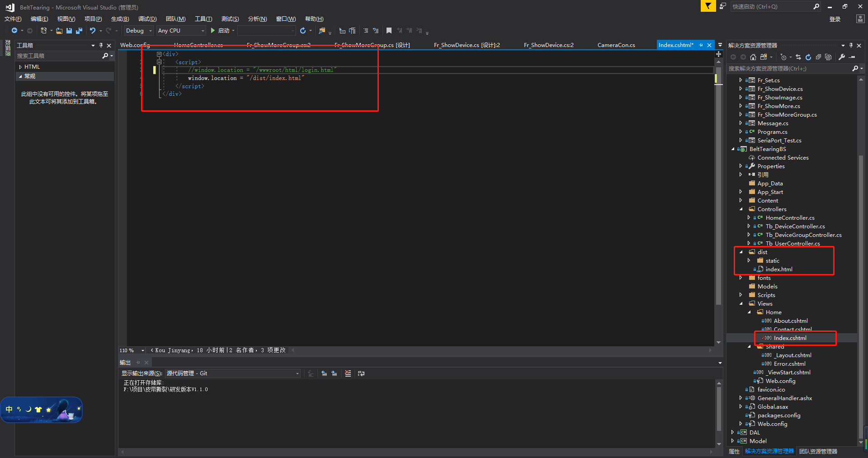Toggle a bookmark using the bookmark toolbar icon
This screenshot has height=458, width=868.
pyautogui.click(x=389, y=30)
